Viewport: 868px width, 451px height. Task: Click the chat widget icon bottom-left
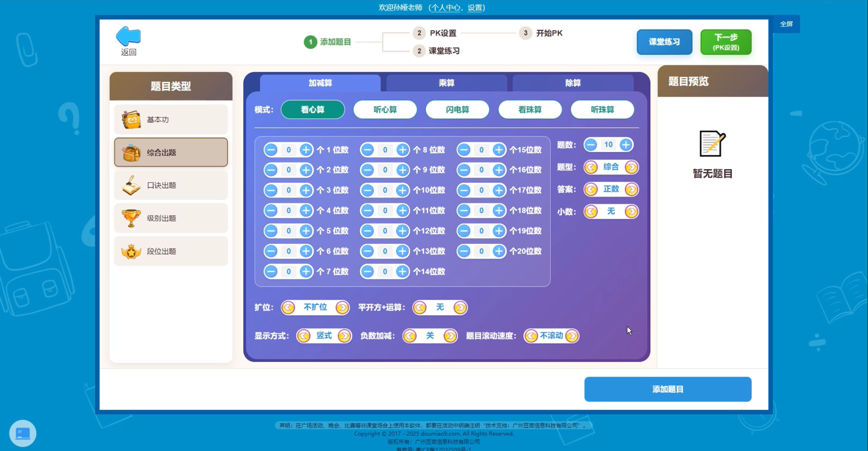[x=23, y=432]
